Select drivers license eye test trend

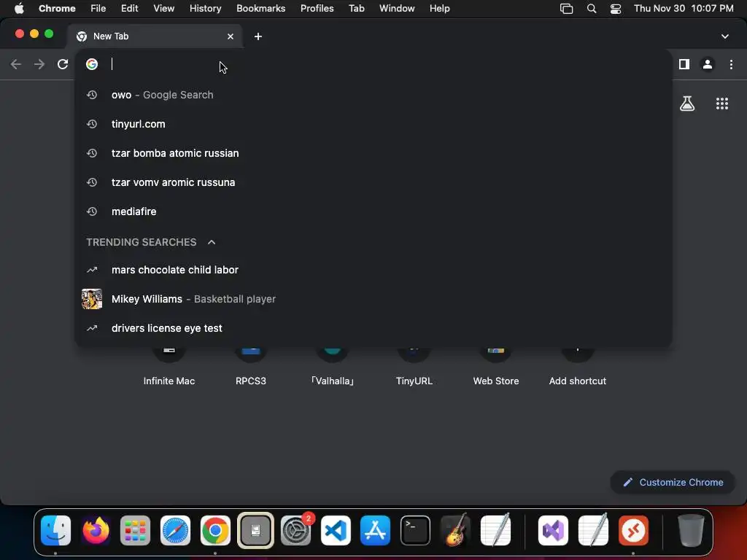click(x=373, y=327)
